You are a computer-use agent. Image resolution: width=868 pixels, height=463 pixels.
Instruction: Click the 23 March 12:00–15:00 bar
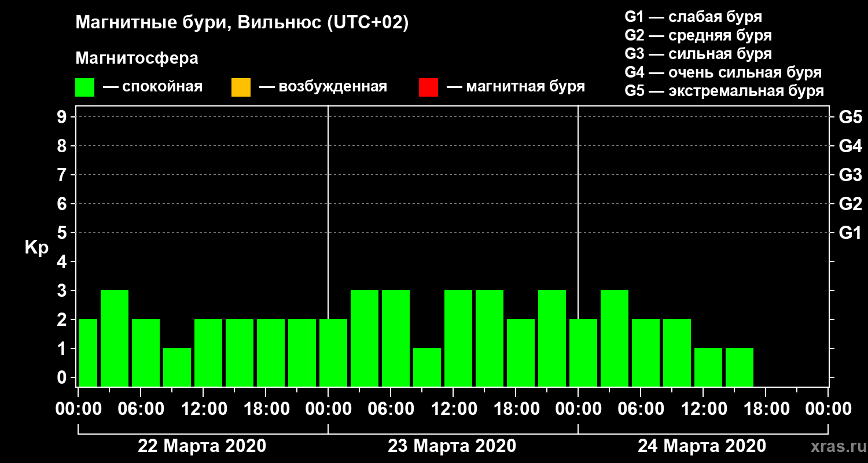click(458, 338)
